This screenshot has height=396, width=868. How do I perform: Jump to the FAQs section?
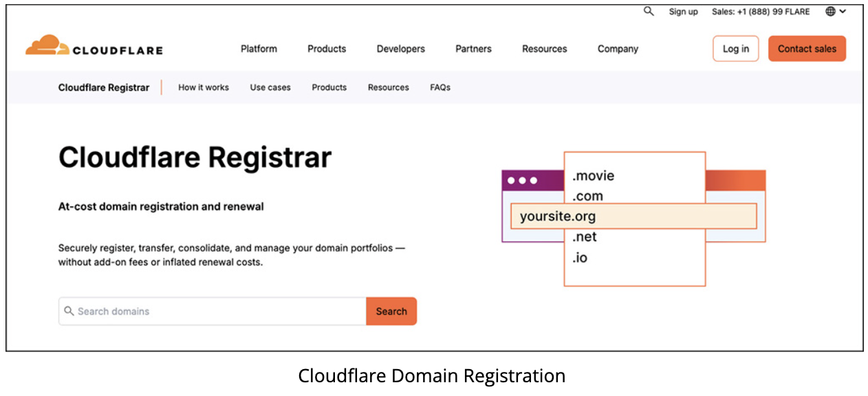[x=440, y=87]
